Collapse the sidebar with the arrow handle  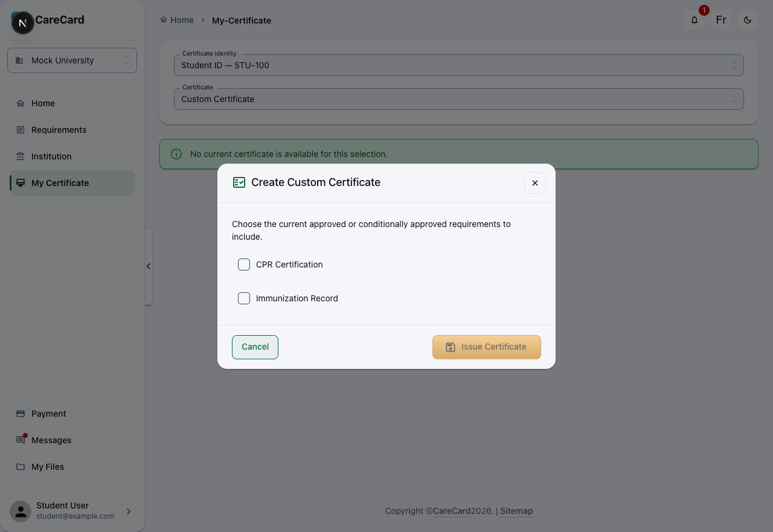[x=149, y=266]
